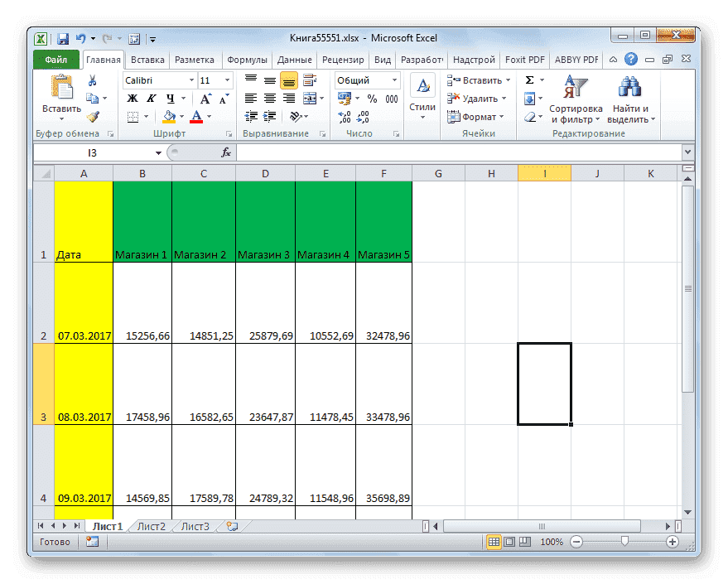
Task: Click the AutoSum sigma icon
Action: pos(528,80)
